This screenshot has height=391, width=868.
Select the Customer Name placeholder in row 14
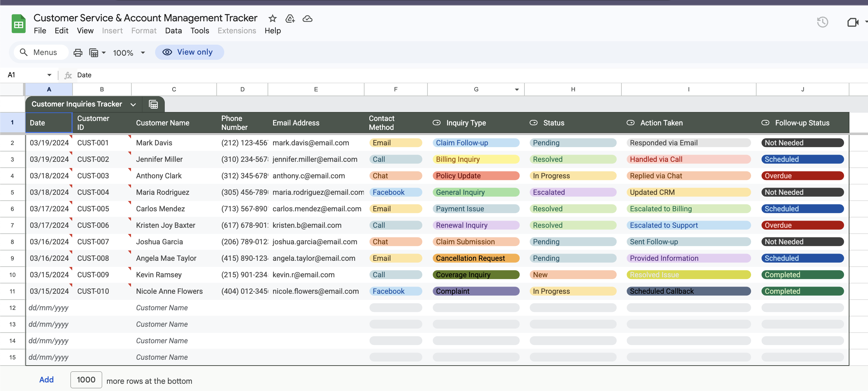[x=174, y=341]
